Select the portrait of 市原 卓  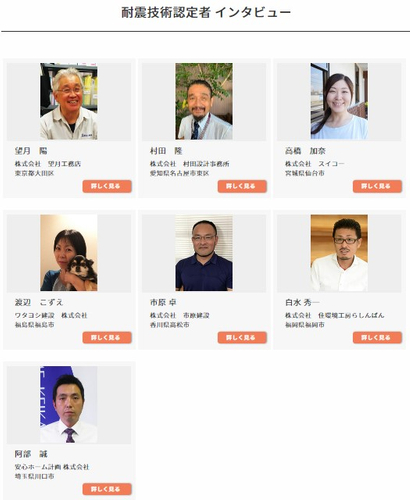(204, 253)
